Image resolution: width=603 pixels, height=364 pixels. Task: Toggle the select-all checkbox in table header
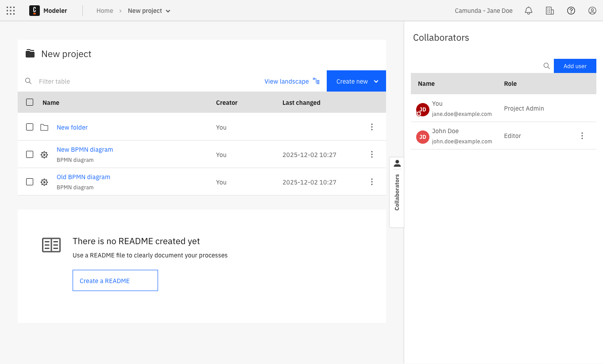pyautogui.click(x=30, y=102)
